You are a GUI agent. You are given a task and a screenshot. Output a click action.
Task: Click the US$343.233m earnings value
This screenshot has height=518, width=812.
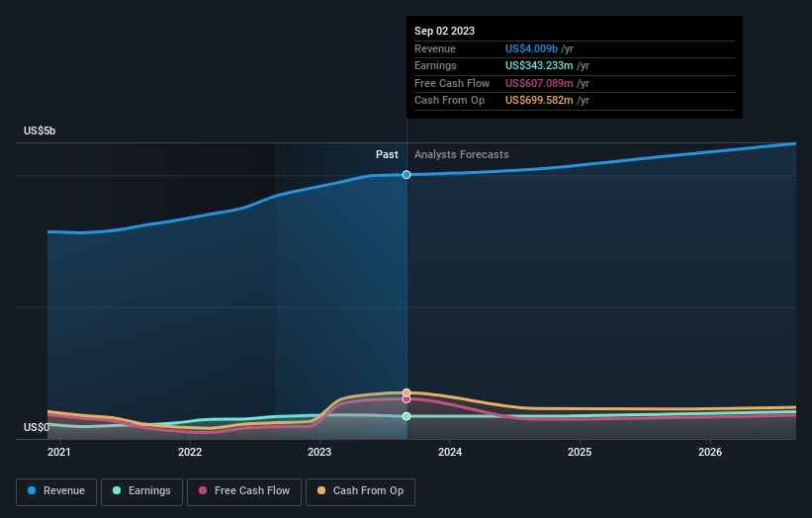coord(539,65)
